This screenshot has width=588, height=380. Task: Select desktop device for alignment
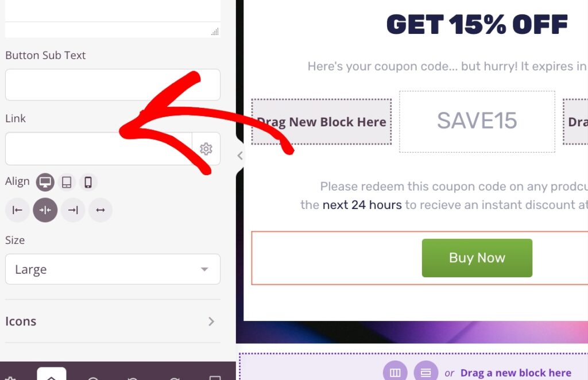(45, 182)
